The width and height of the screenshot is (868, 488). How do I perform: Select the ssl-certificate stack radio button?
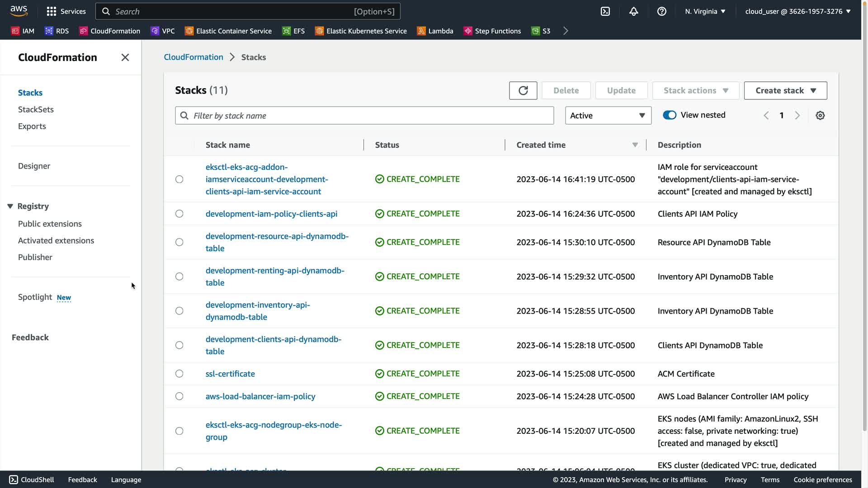(179, 374)
